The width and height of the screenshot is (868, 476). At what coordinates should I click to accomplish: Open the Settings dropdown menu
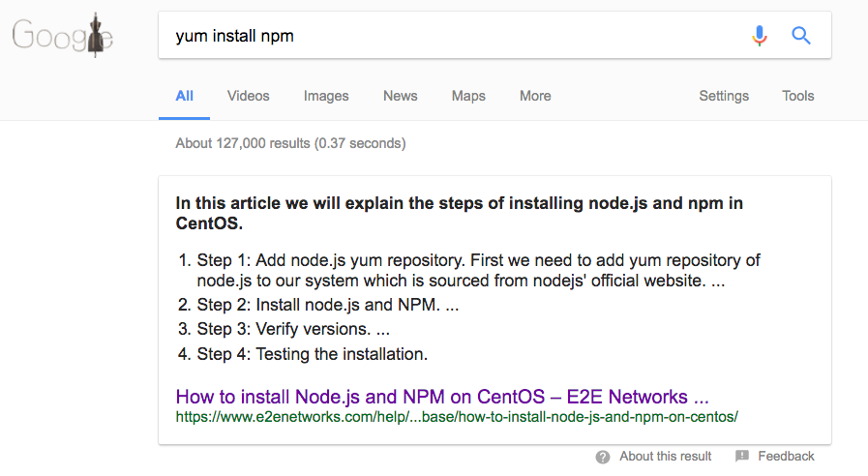[724, 96]
